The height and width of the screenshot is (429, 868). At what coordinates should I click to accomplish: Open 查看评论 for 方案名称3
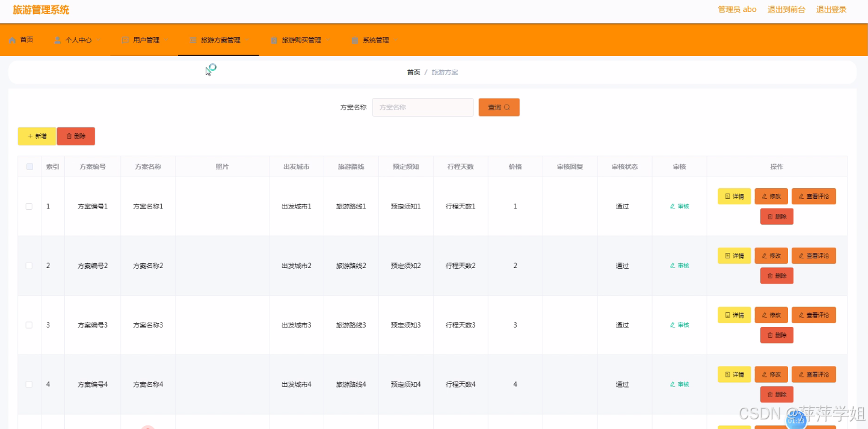tap(814, 315)
